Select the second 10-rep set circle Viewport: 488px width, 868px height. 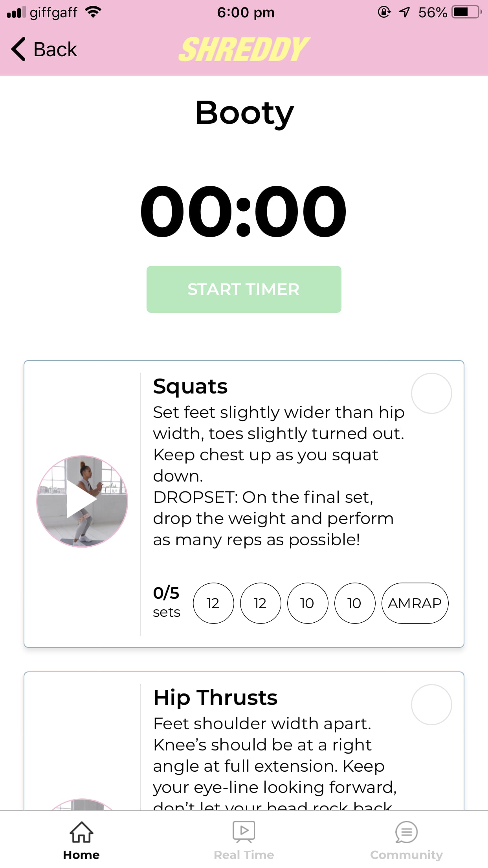[354, 603]
